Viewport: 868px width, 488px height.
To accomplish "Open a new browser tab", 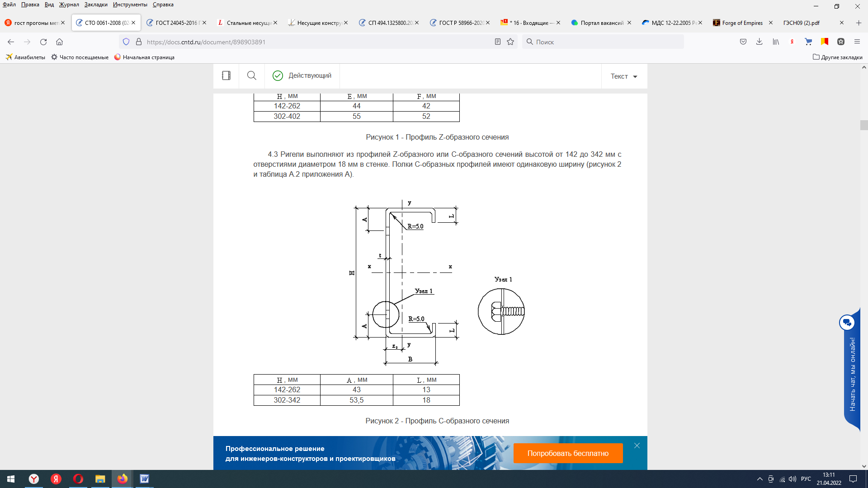I will pyautogui.click(x=859, y=23).
